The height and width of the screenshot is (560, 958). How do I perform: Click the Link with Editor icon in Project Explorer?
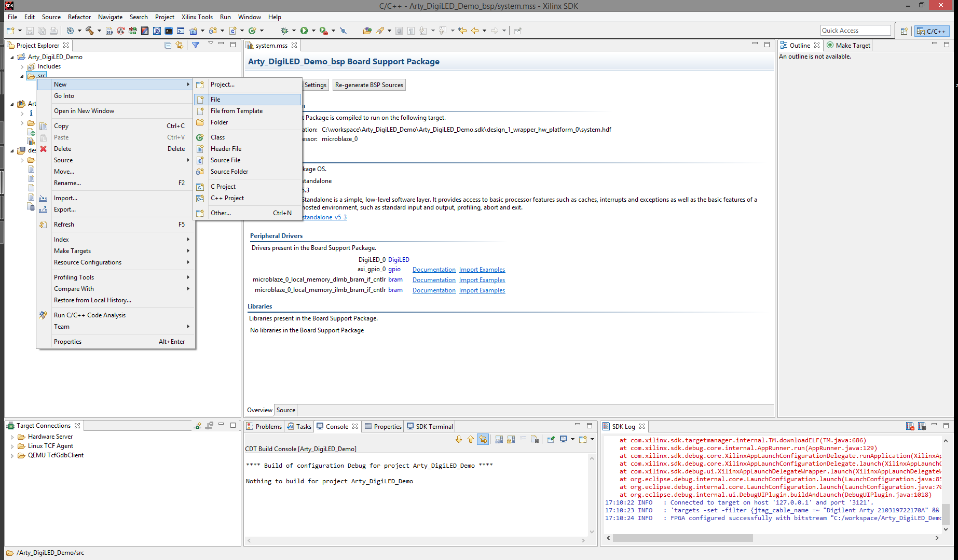coord(180,45)
